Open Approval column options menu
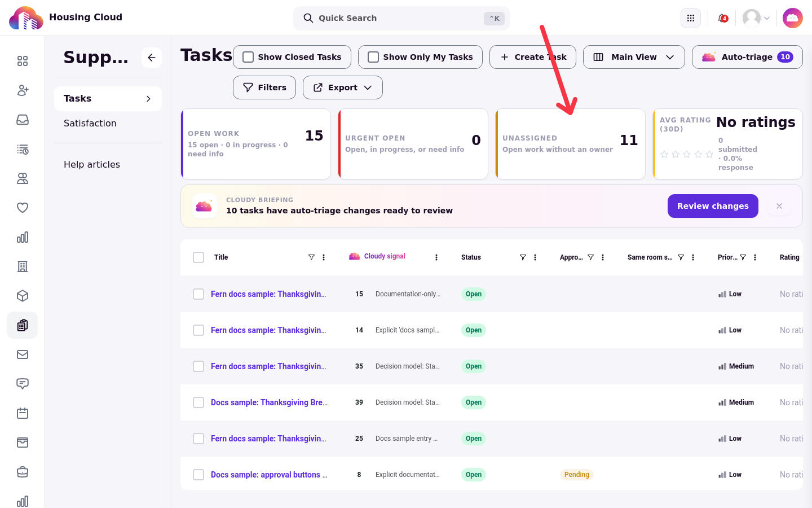Viewport: 812px width, 508px height. pos(603,257)
